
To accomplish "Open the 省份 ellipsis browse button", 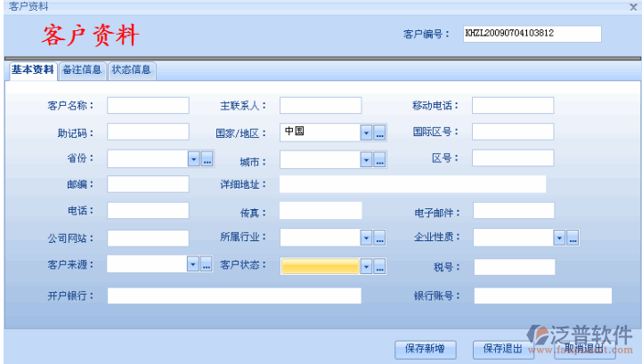I will coord(207,159).
